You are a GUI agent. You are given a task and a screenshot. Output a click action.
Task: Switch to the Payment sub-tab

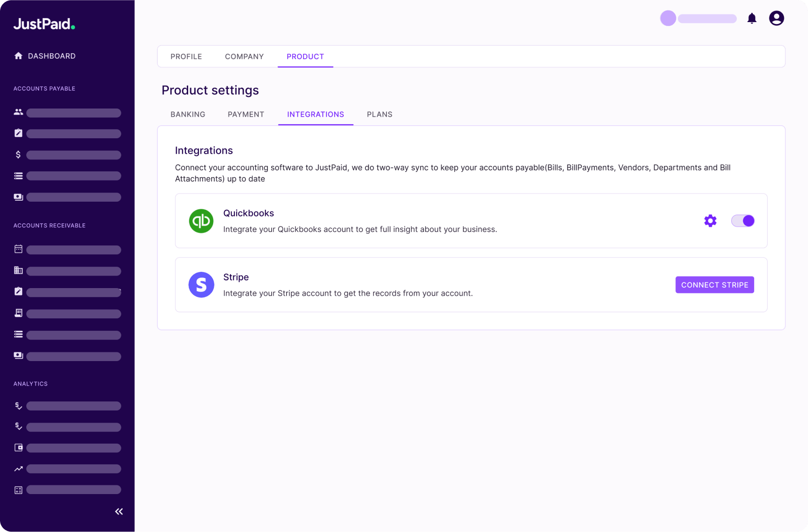click(246, 114)
